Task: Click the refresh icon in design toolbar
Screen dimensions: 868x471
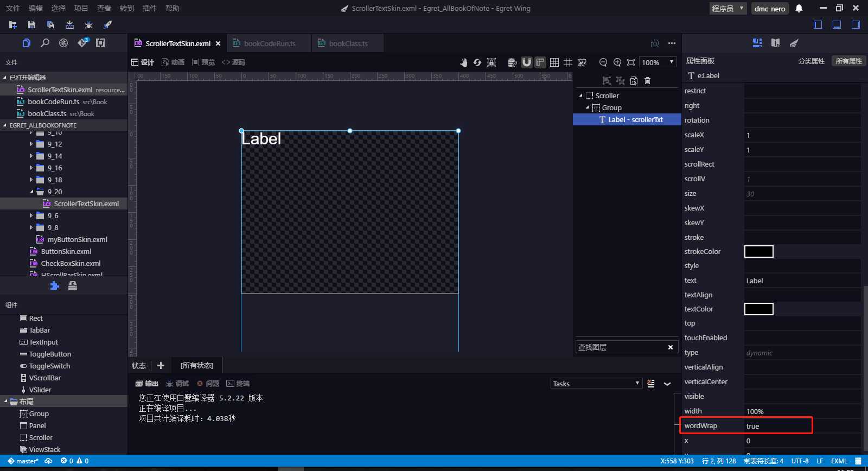Action: [477, 62]
